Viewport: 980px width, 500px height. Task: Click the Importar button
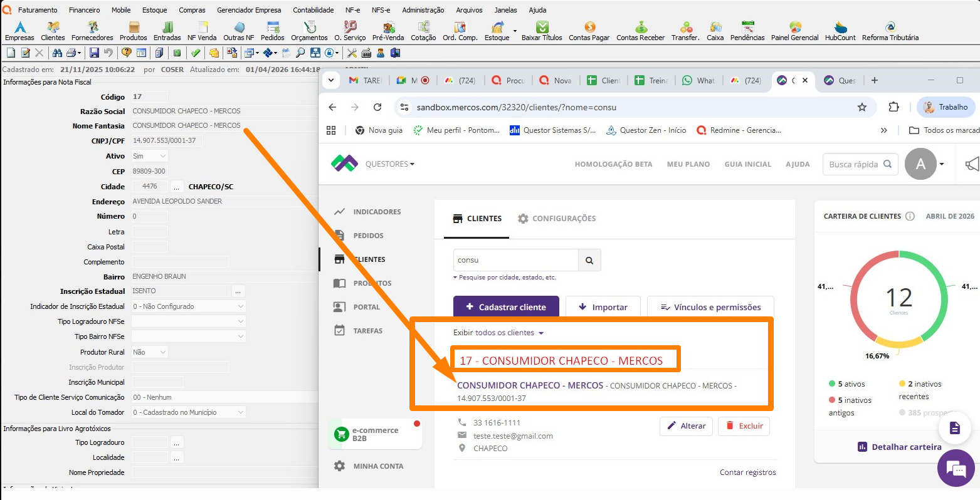point(603,307)
